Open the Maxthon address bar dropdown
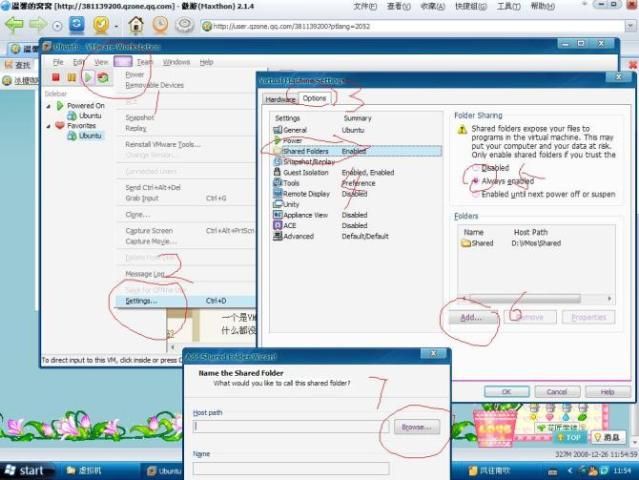 click(630, 26)
